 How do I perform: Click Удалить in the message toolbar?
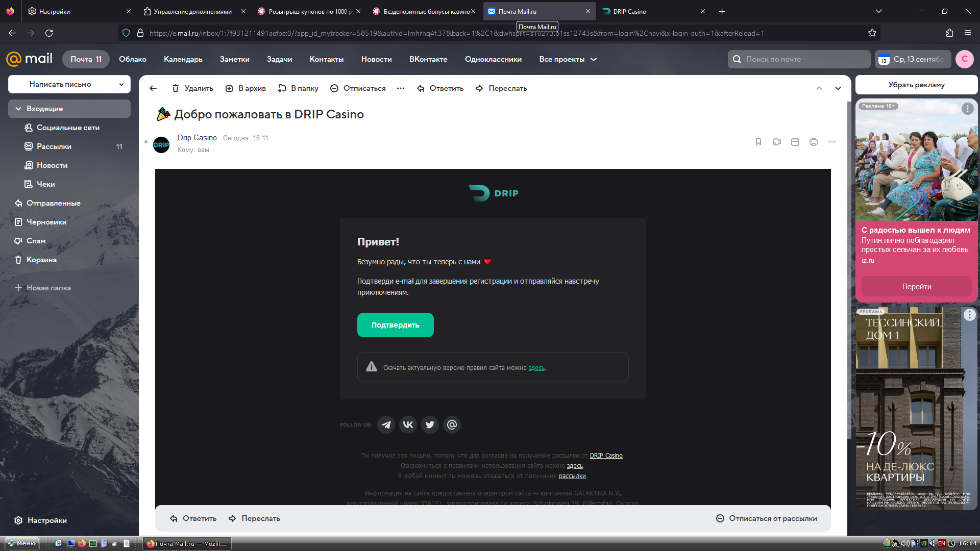point(192,88)
